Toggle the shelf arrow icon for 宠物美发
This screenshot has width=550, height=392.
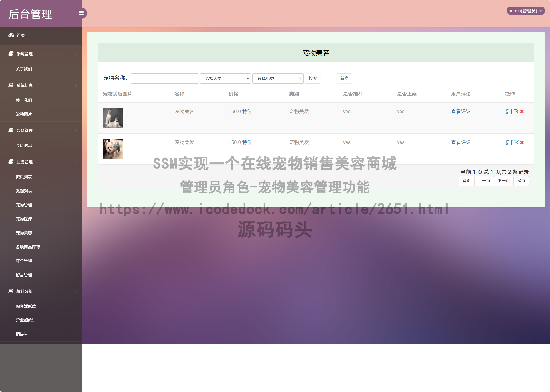(512, 142)
